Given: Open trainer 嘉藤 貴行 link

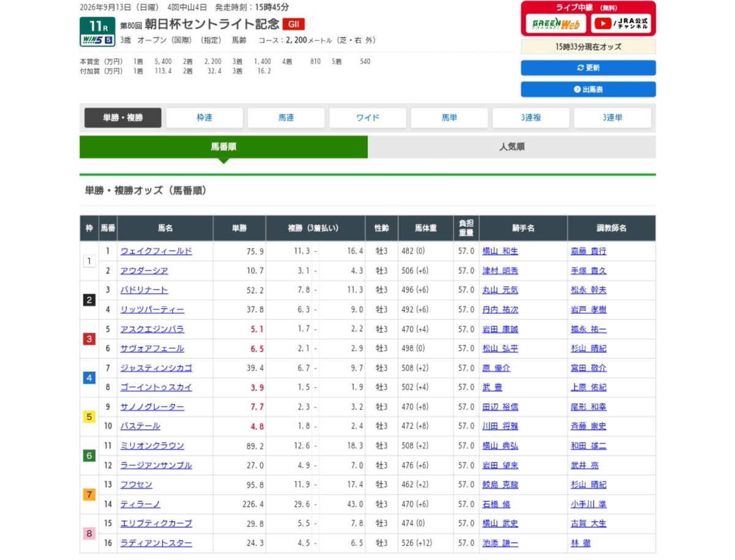Looking at the screenshot, I should click(x=589, y=251).
